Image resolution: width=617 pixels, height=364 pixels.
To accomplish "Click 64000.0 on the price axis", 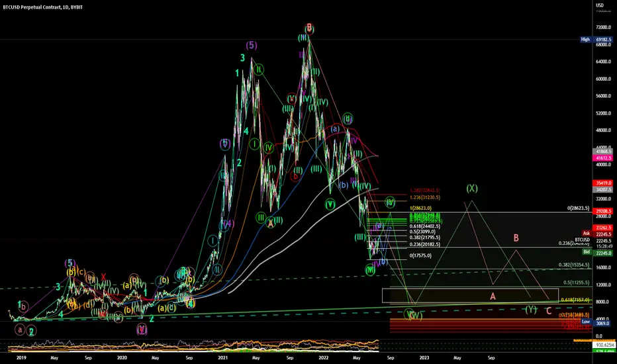I will coord(604,62).
